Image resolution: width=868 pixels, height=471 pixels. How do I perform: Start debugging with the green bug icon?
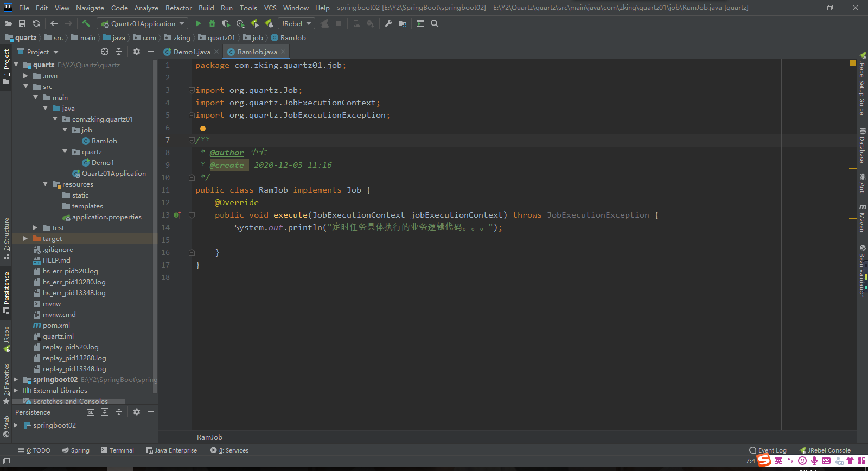point(212,23)
